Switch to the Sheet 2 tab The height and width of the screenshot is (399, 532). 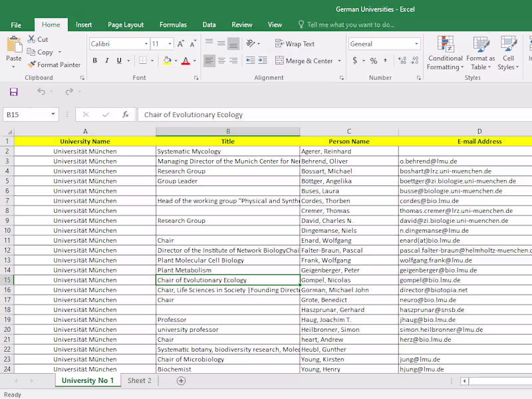click(140, 381)
